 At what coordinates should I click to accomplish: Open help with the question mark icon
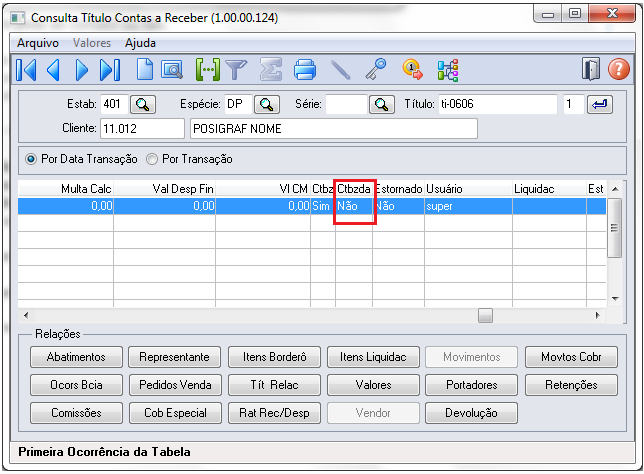coord(618,69)
